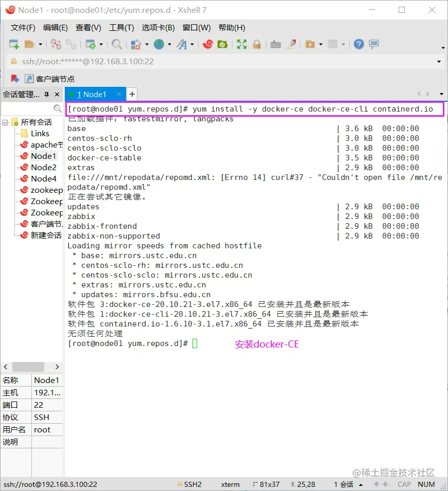Close the Node1 tab
The image size is (448, 491).
[x=119, y=94]
